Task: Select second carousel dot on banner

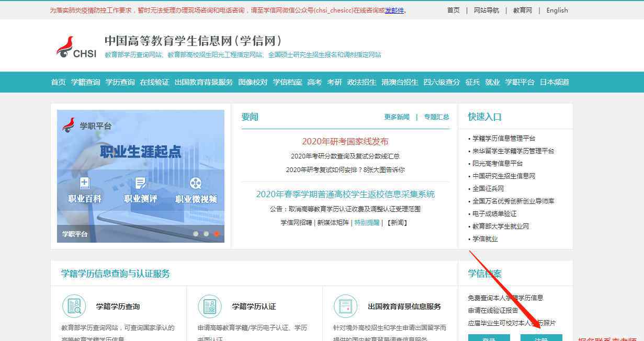Action: 206,234
